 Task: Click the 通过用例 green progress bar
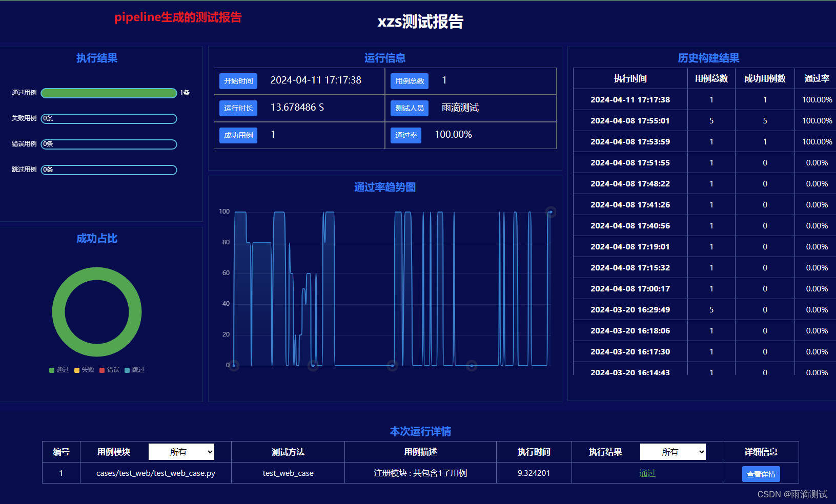pos(109,93)
